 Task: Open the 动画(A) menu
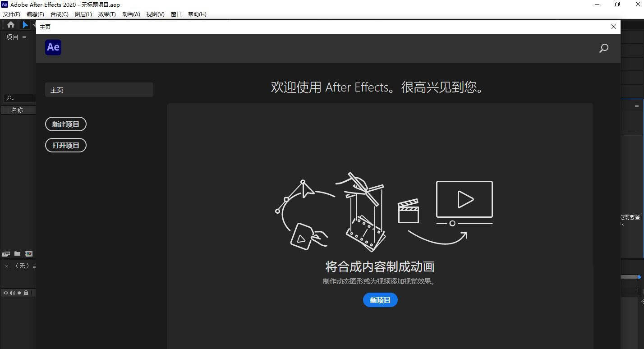pyautogui.click(x=131, y=14)
